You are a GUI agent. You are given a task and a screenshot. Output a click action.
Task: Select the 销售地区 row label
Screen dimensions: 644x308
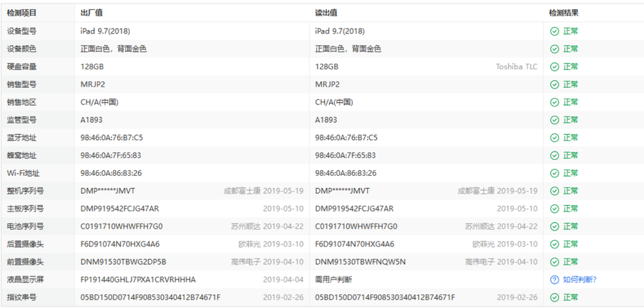click(x=21, y=102)
